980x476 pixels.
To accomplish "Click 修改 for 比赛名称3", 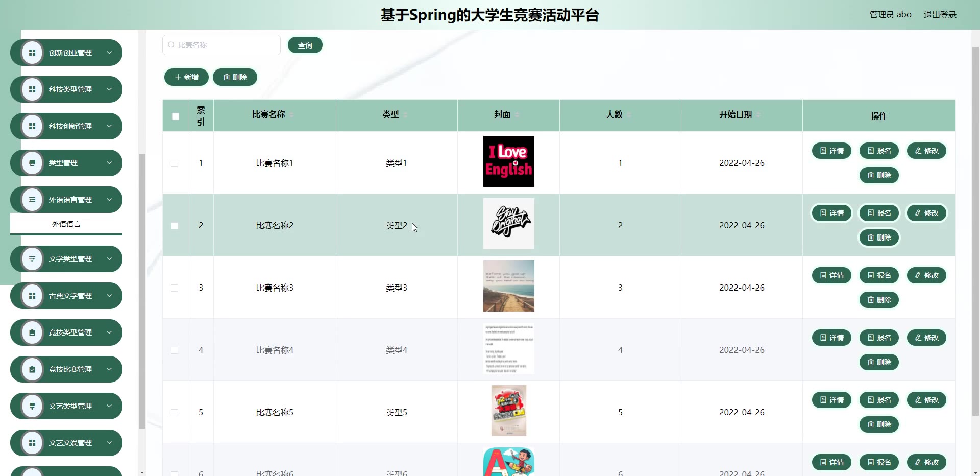I will click(x=927, y=275).
